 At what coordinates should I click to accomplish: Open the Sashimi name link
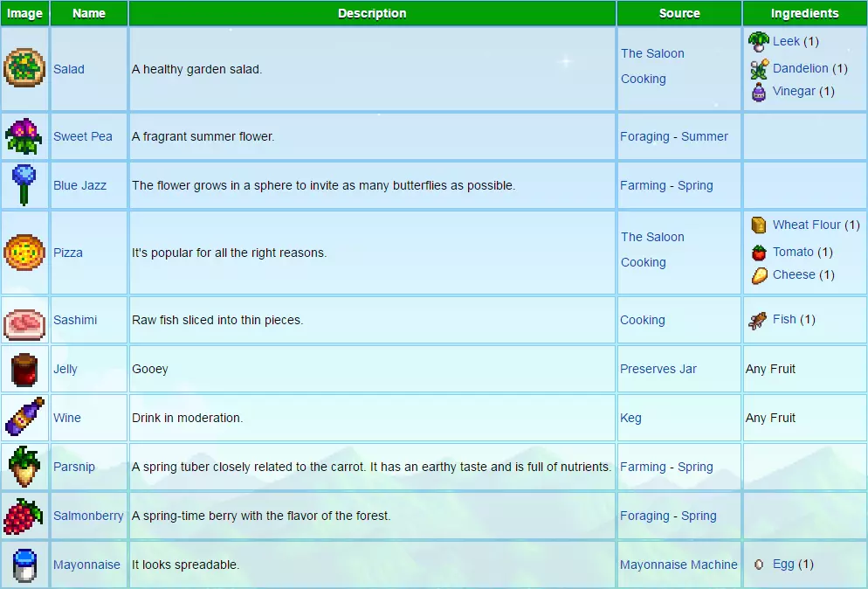coord(75,320)
